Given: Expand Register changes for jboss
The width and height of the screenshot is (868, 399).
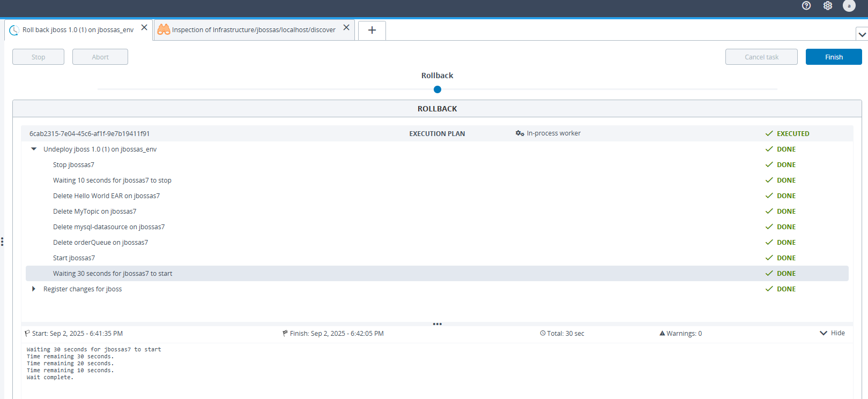Looking at the screenshot, I should point(34,289).
